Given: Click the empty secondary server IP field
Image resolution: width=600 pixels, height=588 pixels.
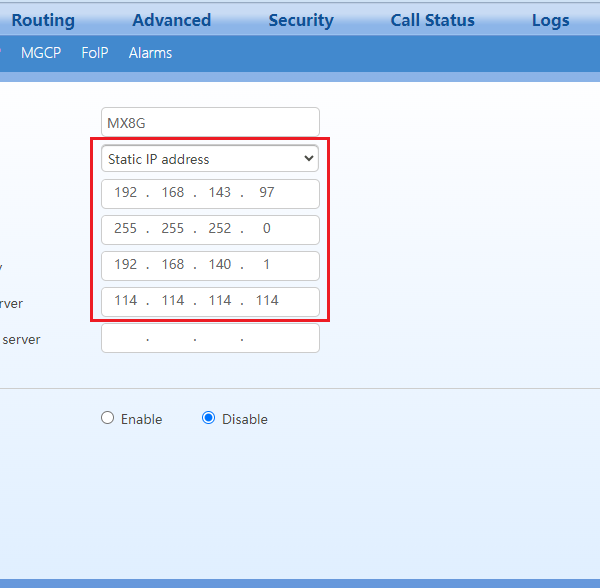Looking at the screenshot, I should coord(210,338).
